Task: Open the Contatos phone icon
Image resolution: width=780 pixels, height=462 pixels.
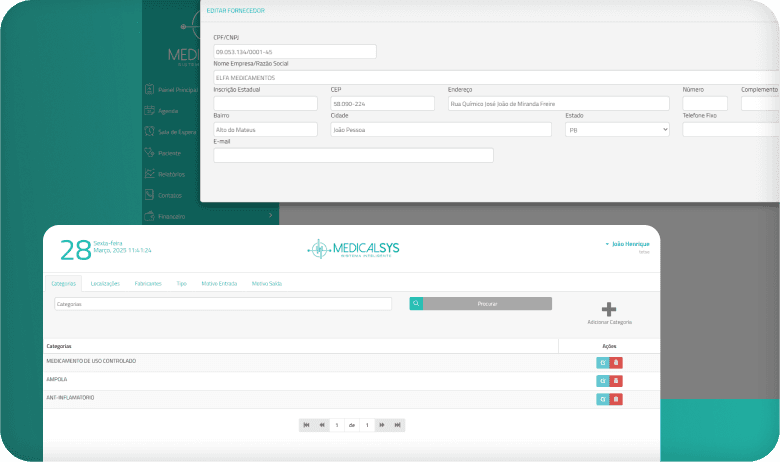Action: point(150,194)
